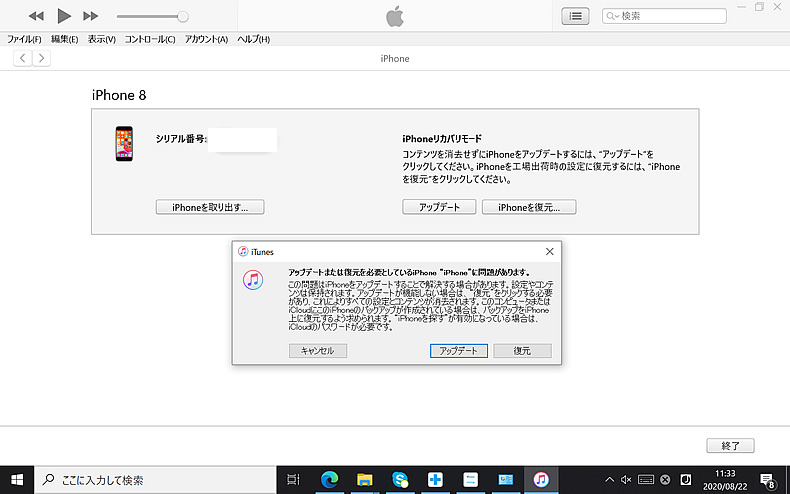Click the iTunes music note dialog icon
This screenshot has height=494, width=790.
[x=253, y=280]
